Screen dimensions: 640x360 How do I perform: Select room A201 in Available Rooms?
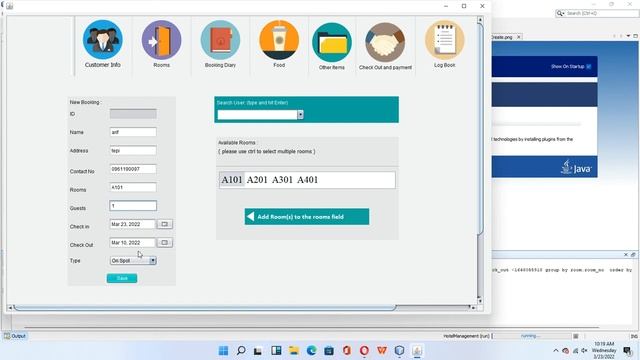click(257, 180)
